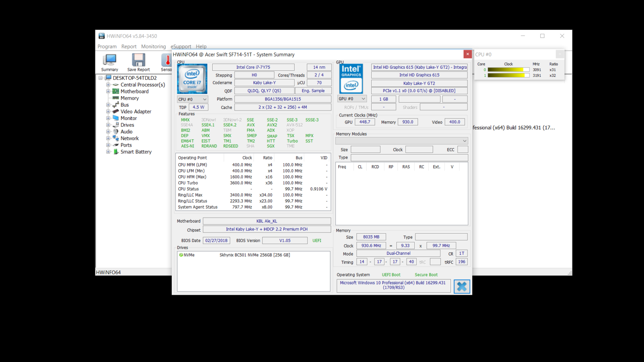Screen dimensions: 644x362
Task: Click the Intel Core i7 CPU logo
Action: 192,79
